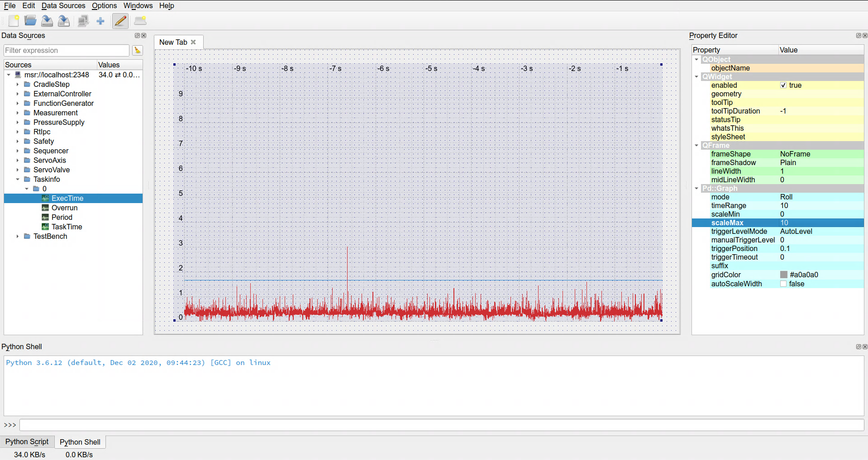This screenshot has height=460, width=868.
Task: Click the blue plus add icon
Action: click(x=100, y=21)
